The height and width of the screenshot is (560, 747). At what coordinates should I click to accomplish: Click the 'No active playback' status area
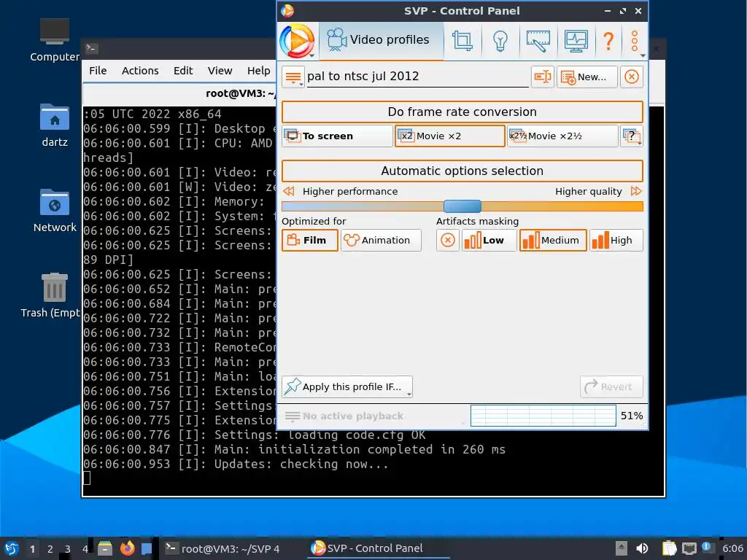[374, 416]
